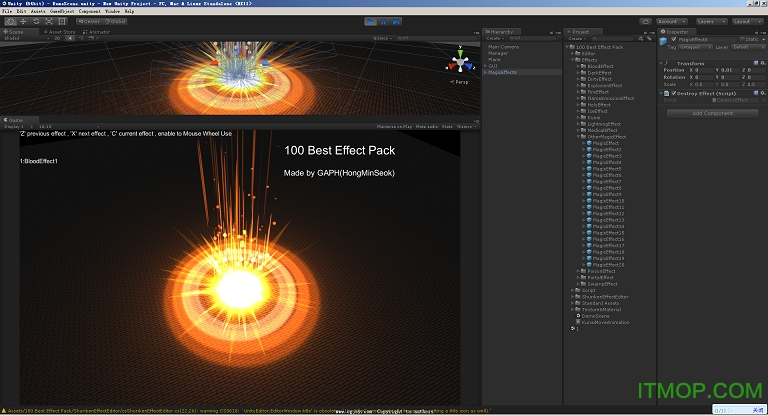Click Search by Label icon in Project panel

coord(649,38)
